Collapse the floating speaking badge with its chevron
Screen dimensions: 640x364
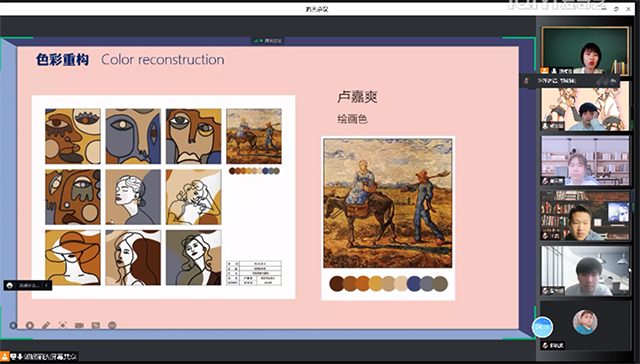tap(47, 286)
